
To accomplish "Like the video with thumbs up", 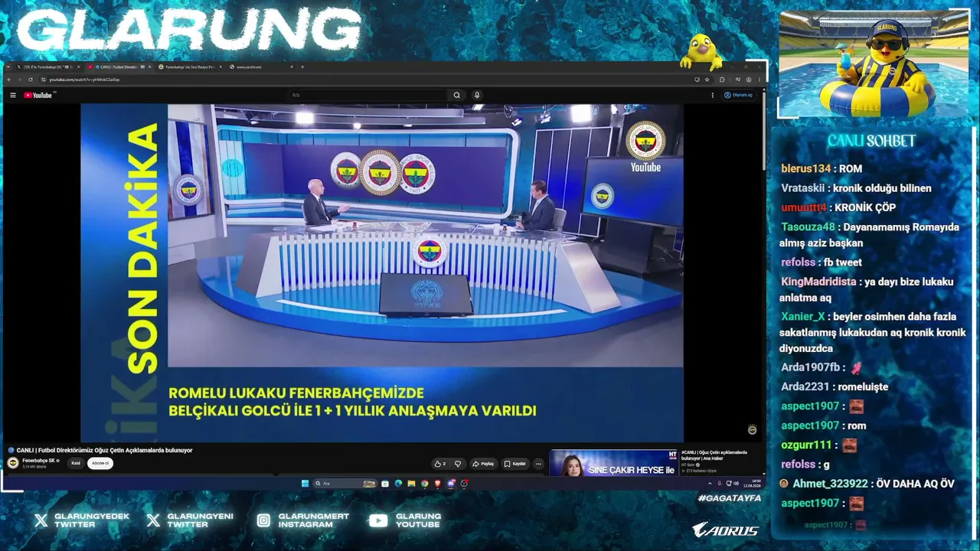I will [440, 464].
